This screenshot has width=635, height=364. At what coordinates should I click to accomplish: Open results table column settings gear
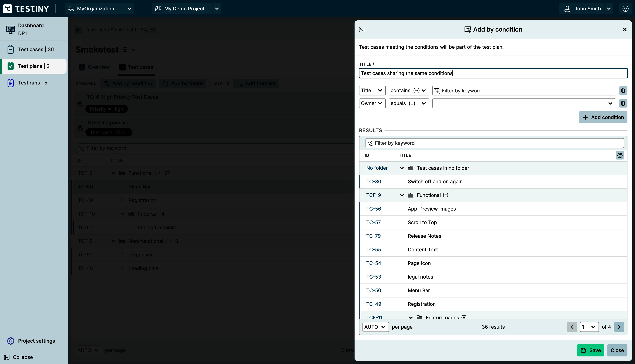[x=620, y=155]
